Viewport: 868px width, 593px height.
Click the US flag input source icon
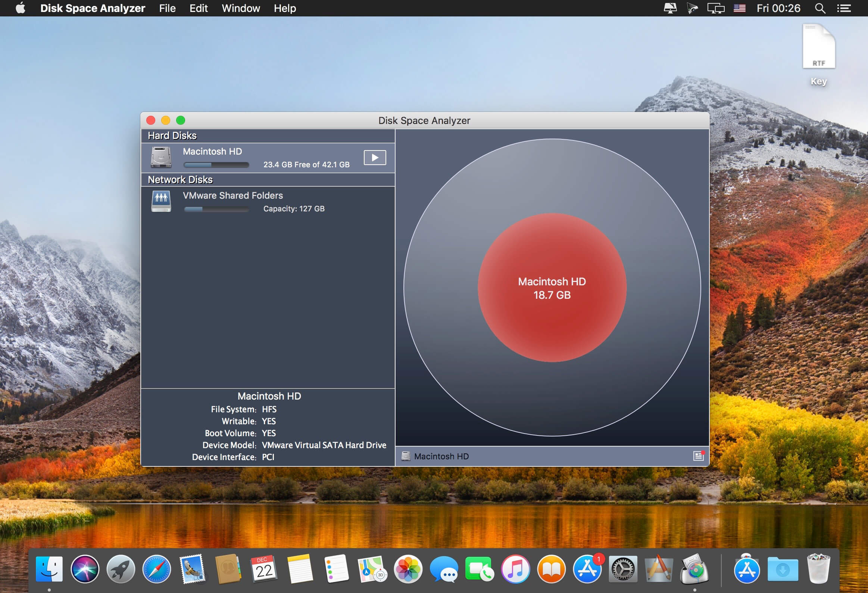pos(740,8)
